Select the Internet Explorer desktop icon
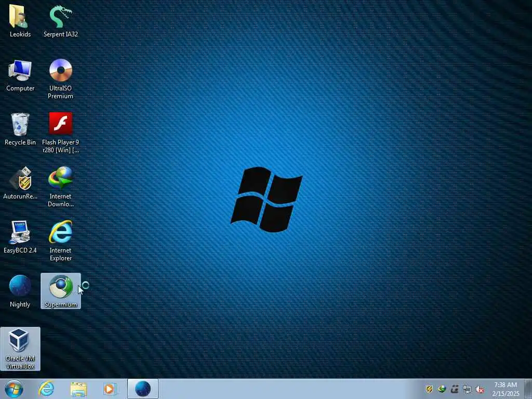 pyautogui.click(x=61, y=241)
